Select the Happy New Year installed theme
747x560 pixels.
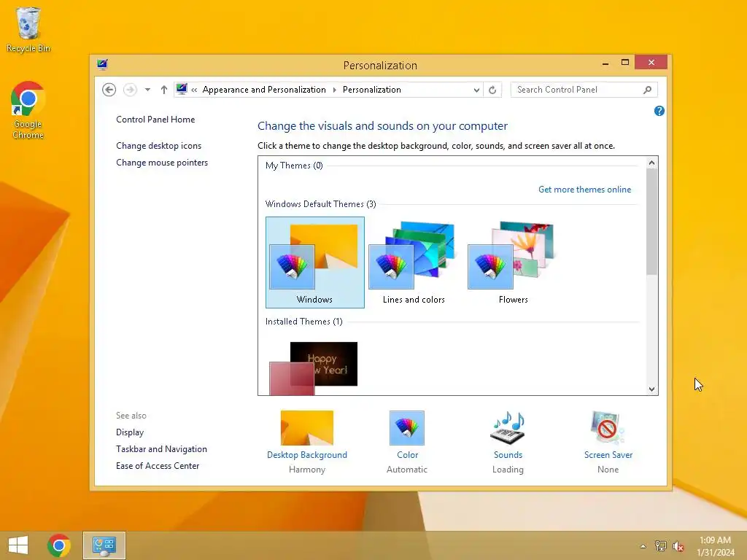click(x=315, y=367)
